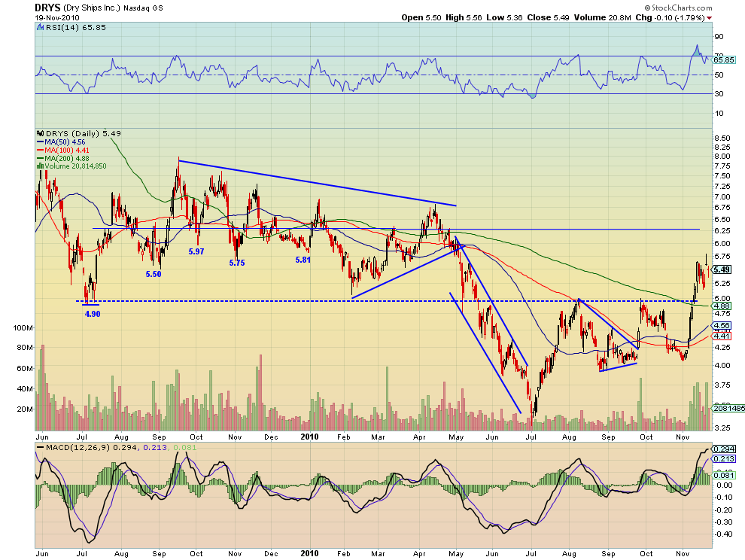Image resolution: width=745 pixels, height=560 pixels.
Task: Click the Chg -0.10 (-1.79%) value
Action: 670,17
